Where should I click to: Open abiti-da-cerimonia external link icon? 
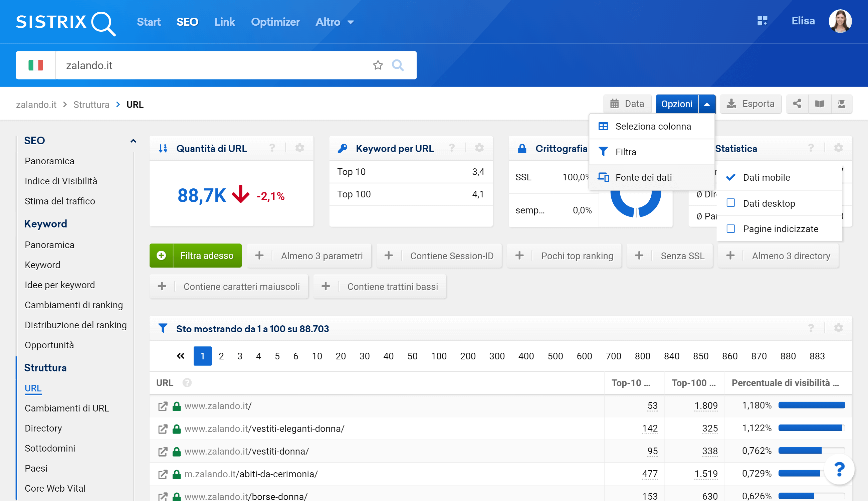click(163, 474)
